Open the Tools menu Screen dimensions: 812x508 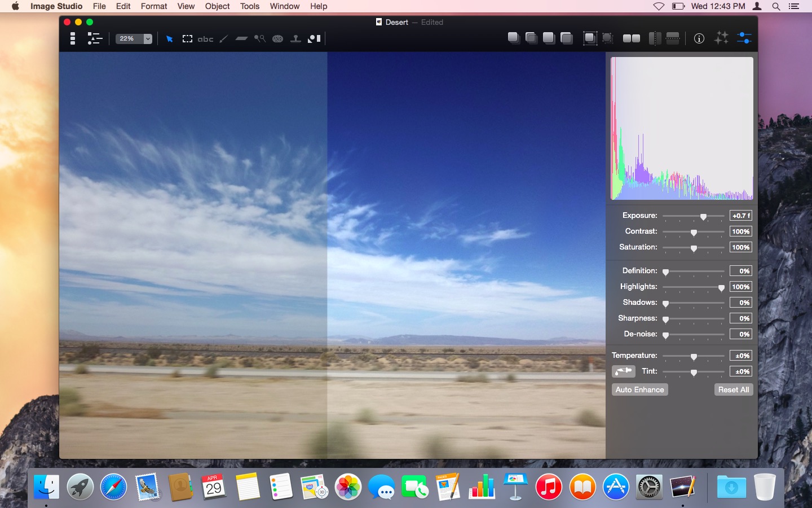pyautogui.click(x=249, y=6)
